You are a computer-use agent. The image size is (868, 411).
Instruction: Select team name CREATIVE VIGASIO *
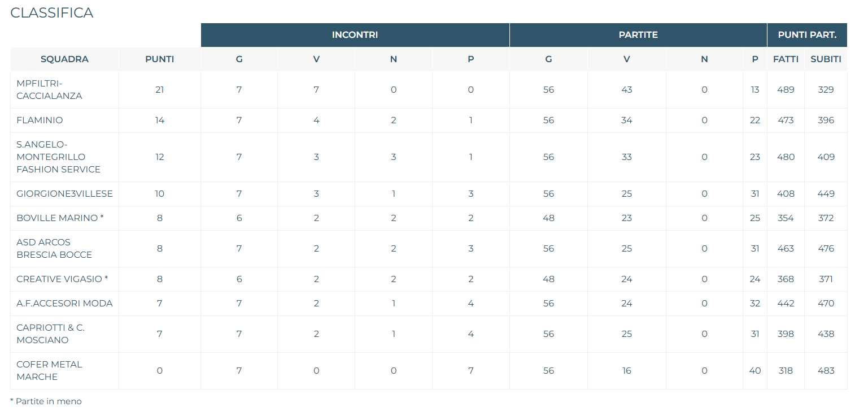point(62,279)
